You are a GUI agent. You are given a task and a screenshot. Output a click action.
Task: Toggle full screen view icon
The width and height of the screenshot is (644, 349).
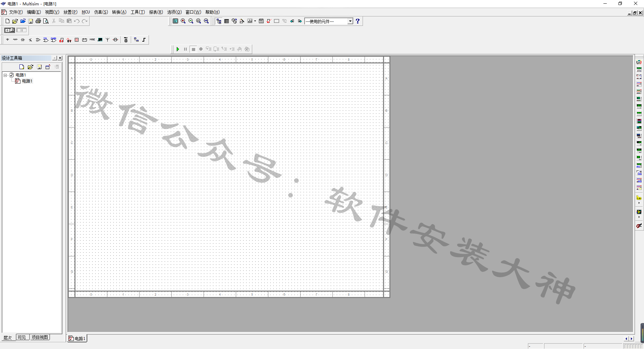tap(175, 21)
